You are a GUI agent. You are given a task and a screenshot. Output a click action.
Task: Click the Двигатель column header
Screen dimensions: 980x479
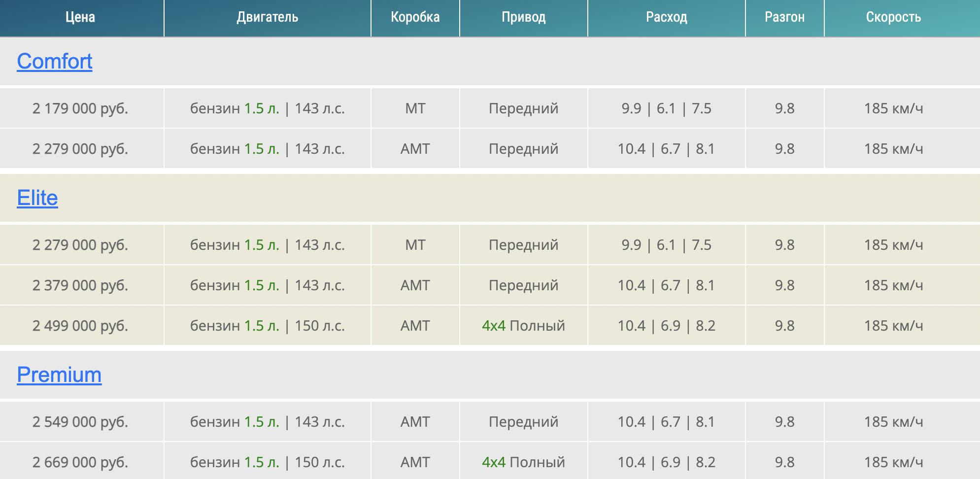(x=267, y=17)
